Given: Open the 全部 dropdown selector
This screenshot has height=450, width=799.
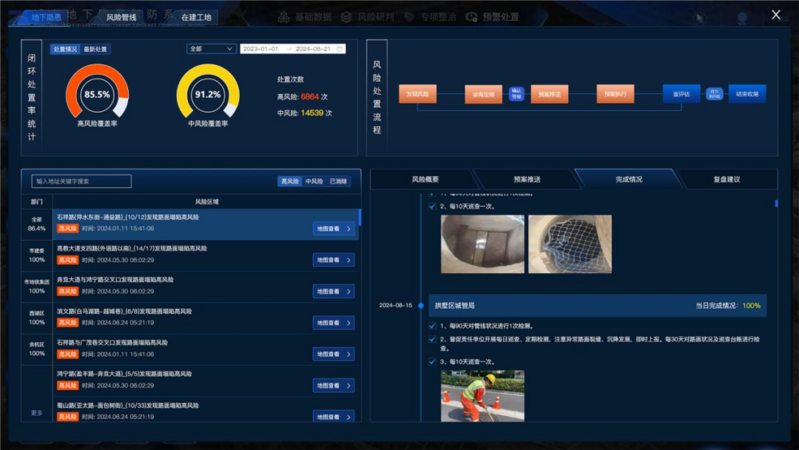Looking at the screenshot, I should click(x=209, y=48).
